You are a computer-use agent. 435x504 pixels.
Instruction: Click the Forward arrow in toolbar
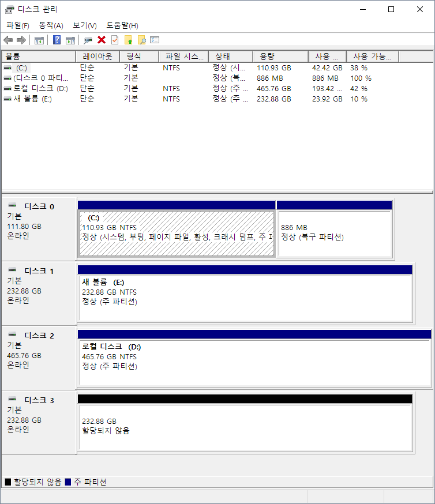[x=21, y=40]
